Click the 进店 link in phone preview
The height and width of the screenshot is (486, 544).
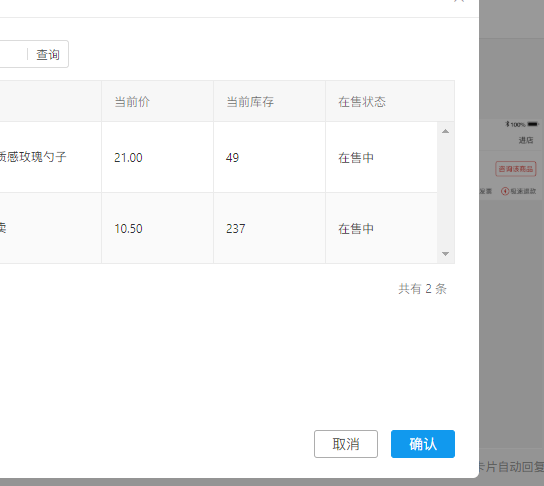[x=526, y=140]
